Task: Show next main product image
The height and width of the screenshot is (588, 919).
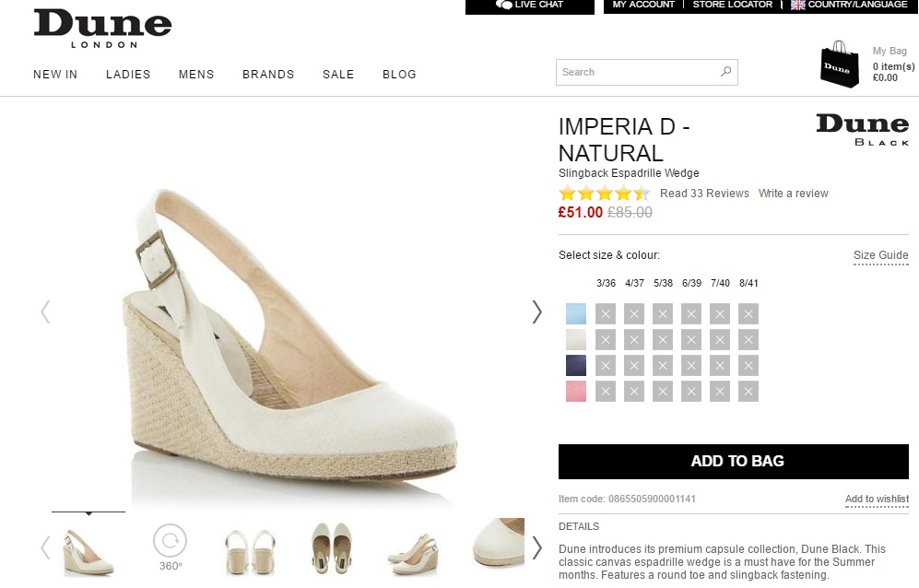Action: (x=536, y=312)
